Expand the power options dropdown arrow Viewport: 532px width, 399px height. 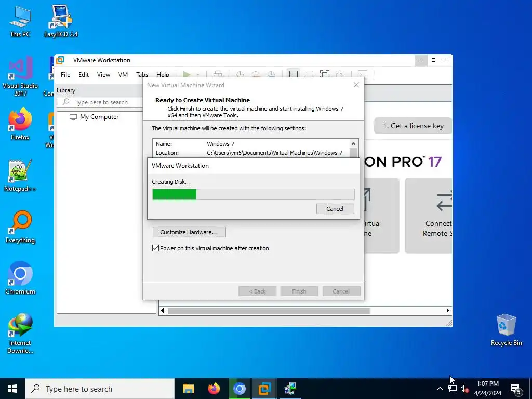point(198,75)
